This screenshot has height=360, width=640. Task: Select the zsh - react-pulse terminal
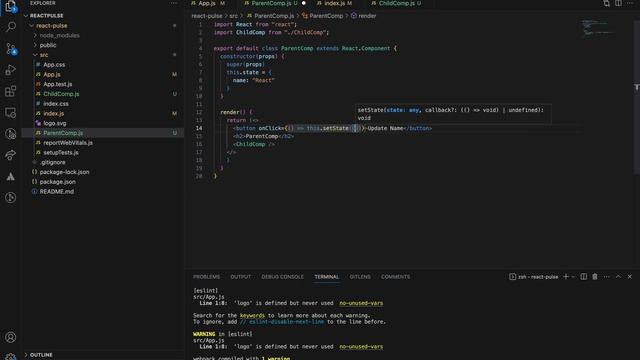533,277
